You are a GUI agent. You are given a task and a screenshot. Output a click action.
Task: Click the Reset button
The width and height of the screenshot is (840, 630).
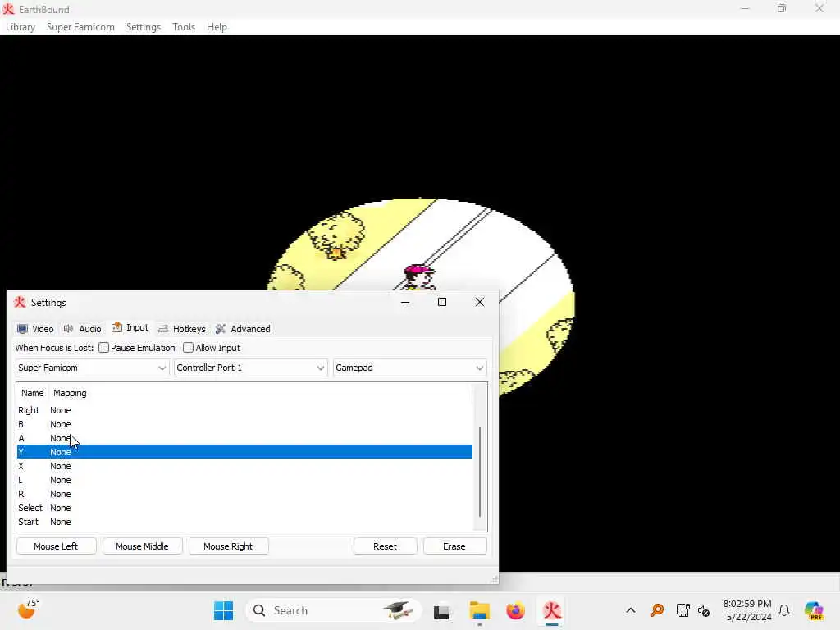click(386, 546)
